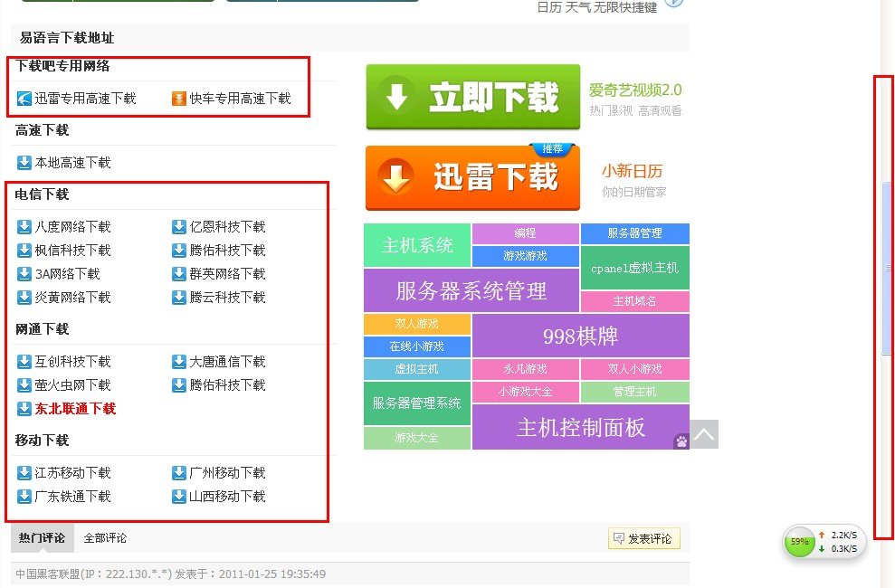Click the 59% network speed gauge icon
This screenshot has height=588, width=895.
tap(799, 543)
